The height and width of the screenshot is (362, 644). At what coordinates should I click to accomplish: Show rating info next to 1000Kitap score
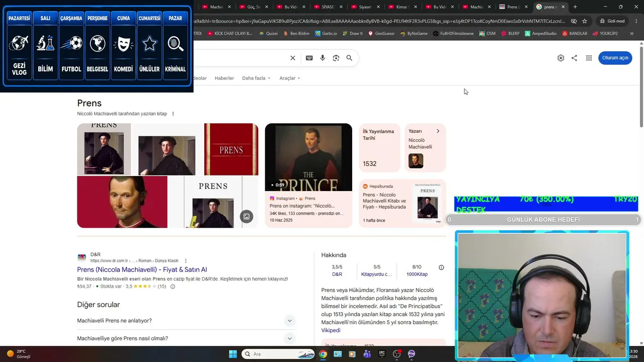[x=441, y=267]
